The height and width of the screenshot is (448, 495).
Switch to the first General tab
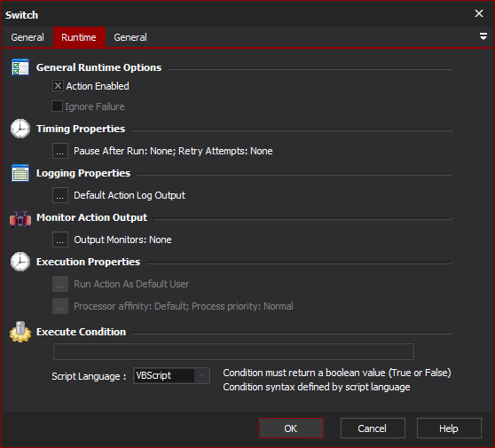tap(27, 37)
